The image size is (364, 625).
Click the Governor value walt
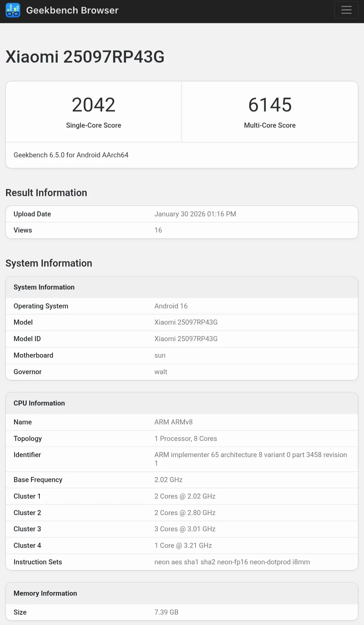tap(161, 372)
